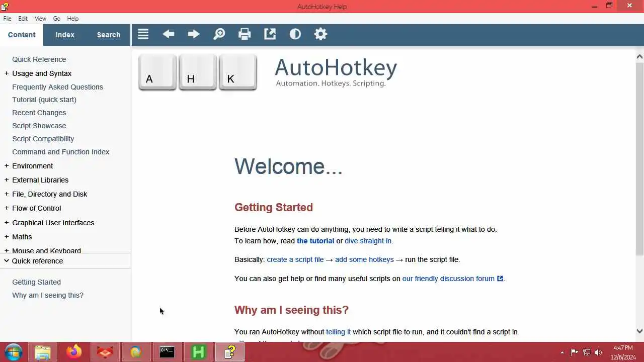This screenshot has width=644, height=362.
Task: Click the AutoHotkey AHK keys logo
Action: tap(197, 73)
